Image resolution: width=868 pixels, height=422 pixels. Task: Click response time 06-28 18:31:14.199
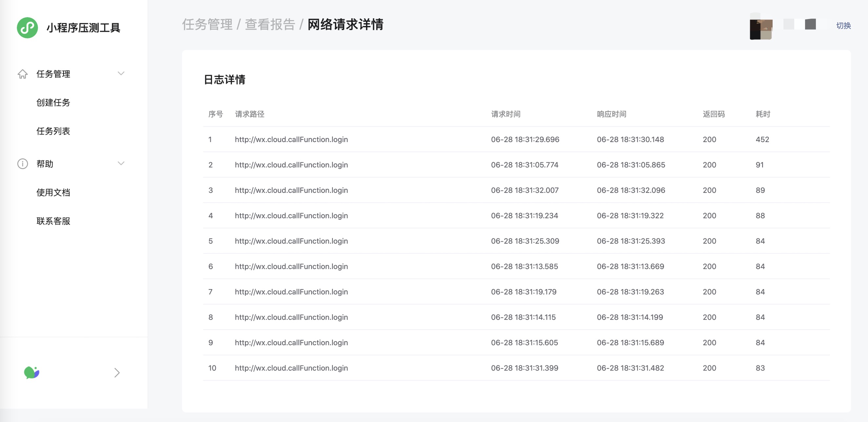click(x=630, y=317)
